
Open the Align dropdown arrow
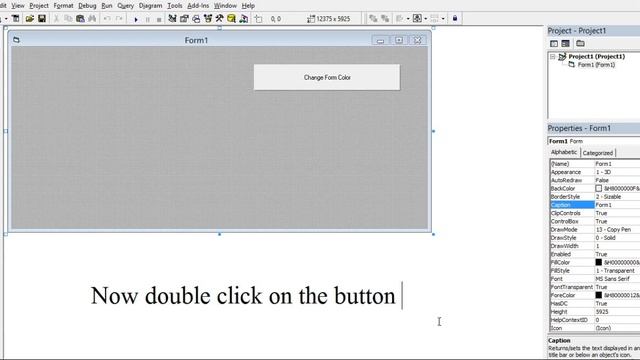(408, 19)
